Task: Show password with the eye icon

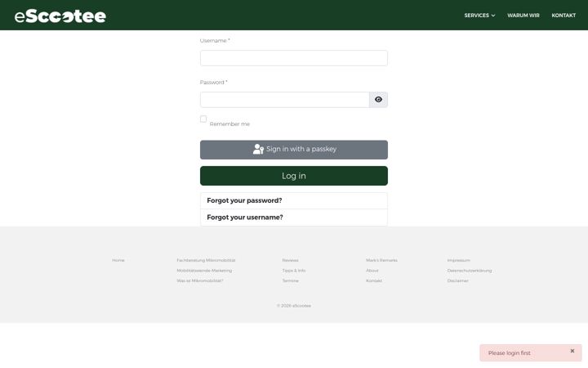Action: pos(378,100)
